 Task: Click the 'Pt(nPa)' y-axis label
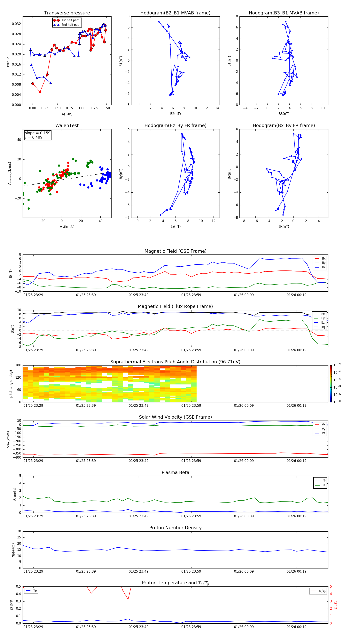point(8,61)
